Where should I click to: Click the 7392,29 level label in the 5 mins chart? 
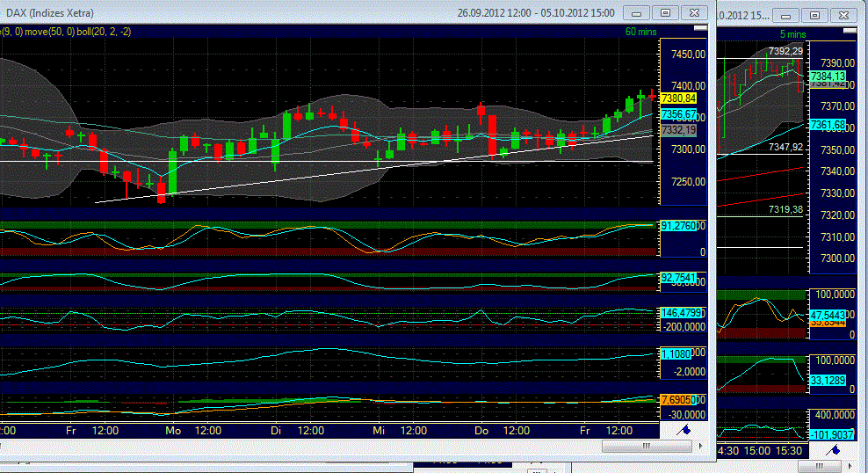point(785,52)
